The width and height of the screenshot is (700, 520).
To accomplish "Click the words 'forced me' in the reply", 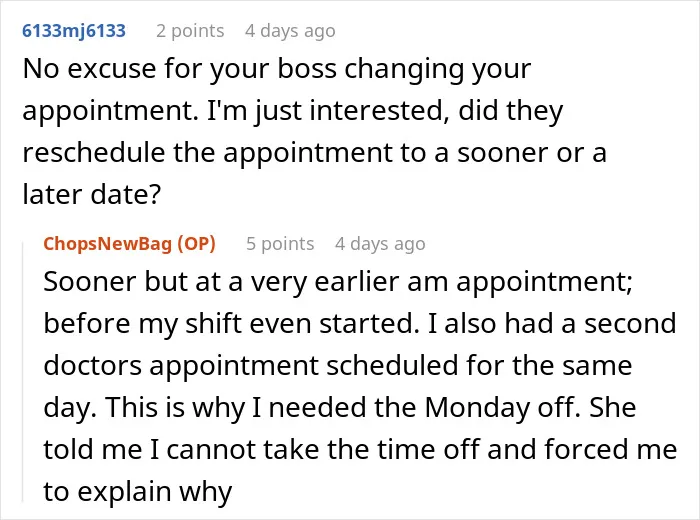I will point(611,449).
